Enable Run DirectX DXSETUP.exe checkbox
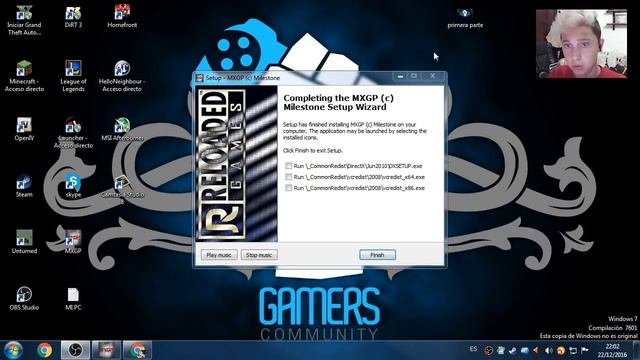Screen dimensions: 640x360 (289, 166)
